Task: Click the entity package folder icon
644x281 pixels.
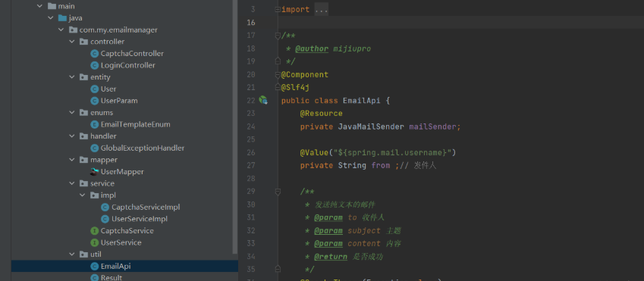Action: pos(83,77)
